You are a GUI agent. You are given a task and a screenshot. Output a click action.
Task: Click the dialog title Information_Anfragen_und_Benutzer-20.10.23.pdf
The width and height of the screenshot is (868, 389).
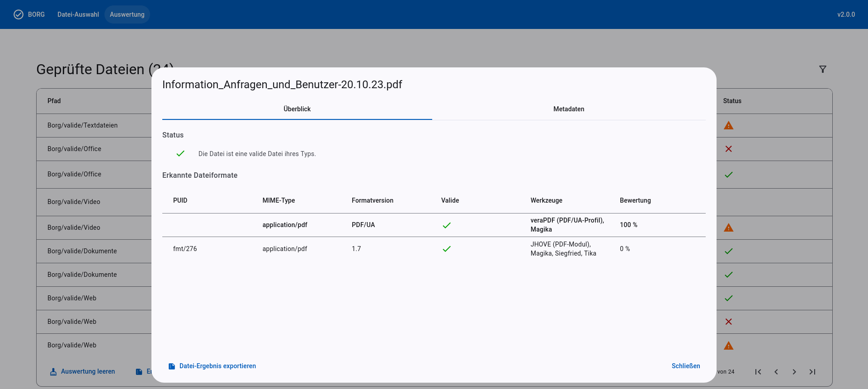point(282,85)
